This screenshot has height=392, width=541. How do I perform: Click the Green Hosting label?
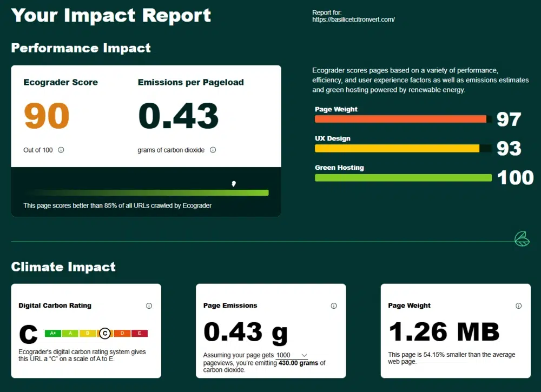pyautogui.click(x=340, y=168)
